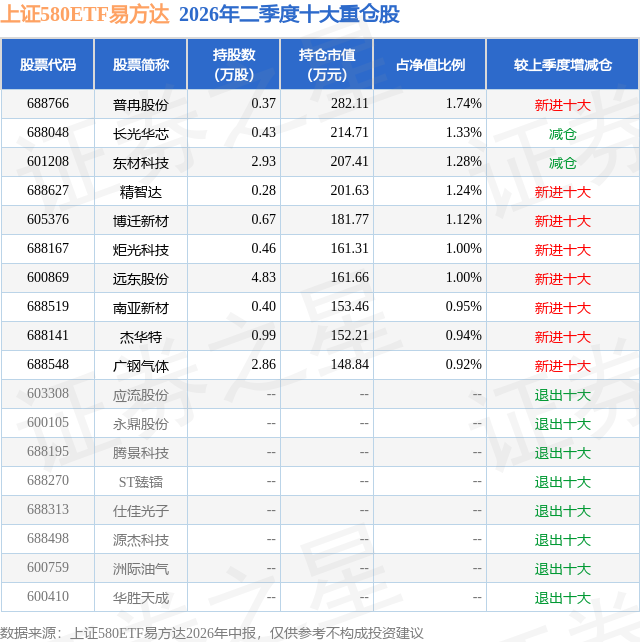The width and height of the screenshot is (640, 642).
Task: Click 精智达 stock name
Action: coord(141,192)
